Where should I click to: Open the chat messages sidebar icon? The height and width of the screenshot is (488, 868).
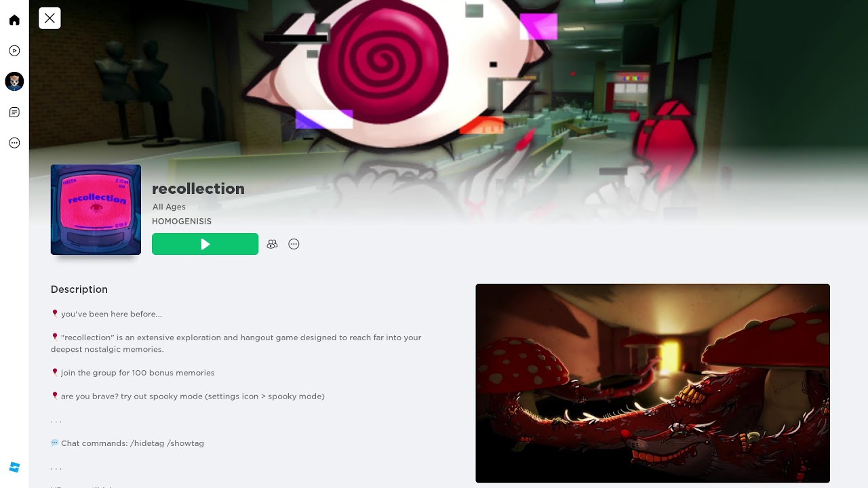[14, 113]
